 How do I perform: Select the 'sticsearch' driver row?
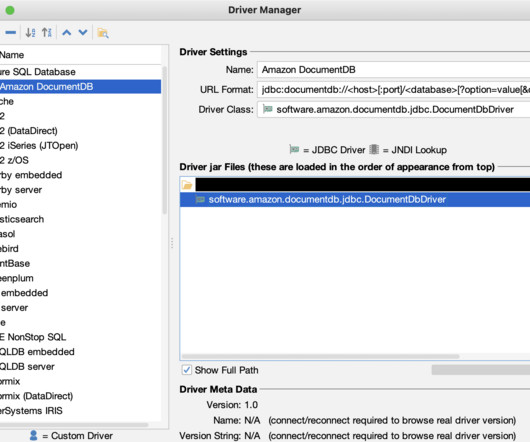pos(80,219)
